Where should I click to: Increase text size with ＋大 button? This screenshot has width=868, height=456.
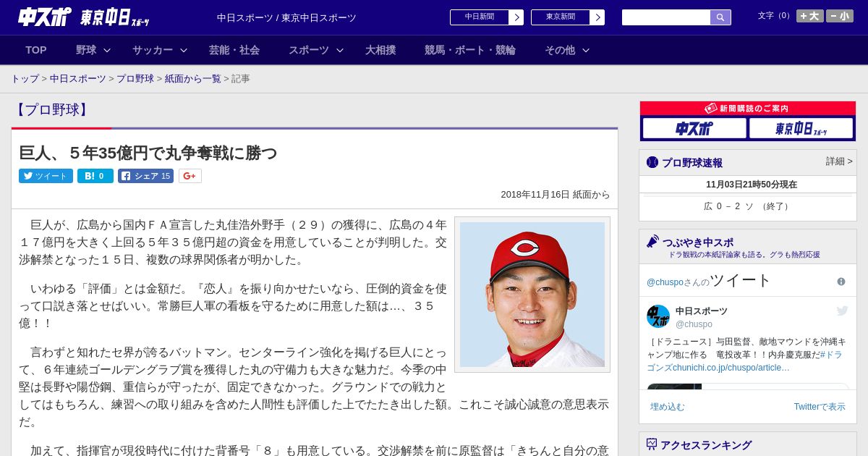810,16
